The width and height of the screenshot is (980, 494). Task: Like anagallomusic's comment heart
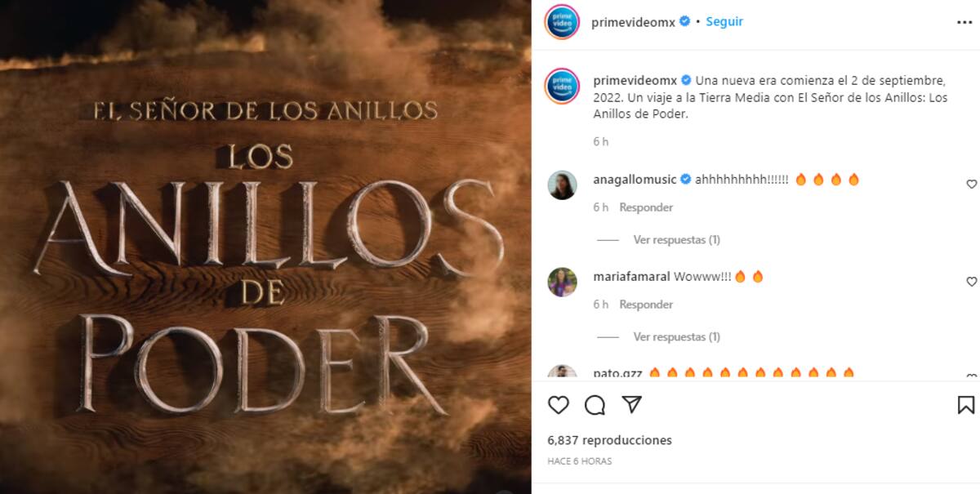(971, 185)
